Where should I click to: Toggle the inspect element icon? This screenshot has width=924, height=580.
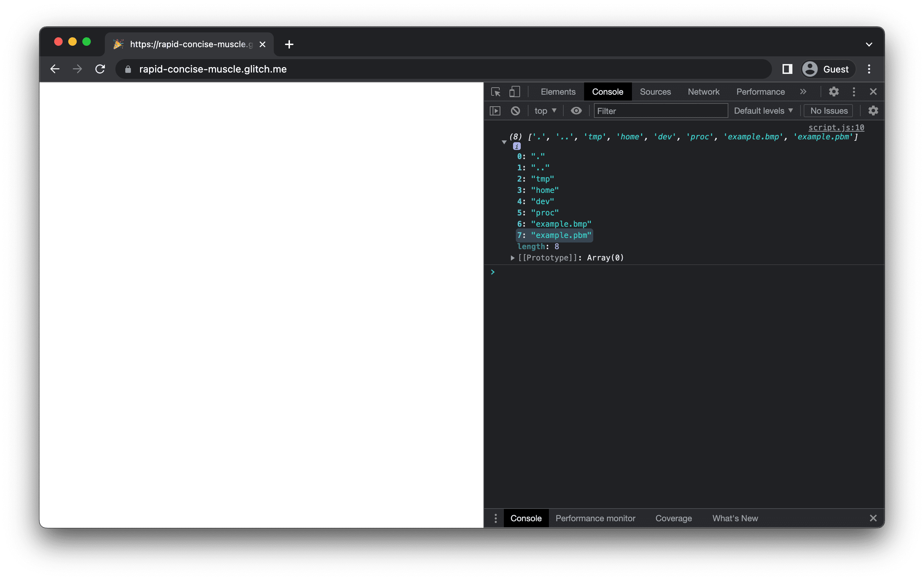(x=497, y=92)
